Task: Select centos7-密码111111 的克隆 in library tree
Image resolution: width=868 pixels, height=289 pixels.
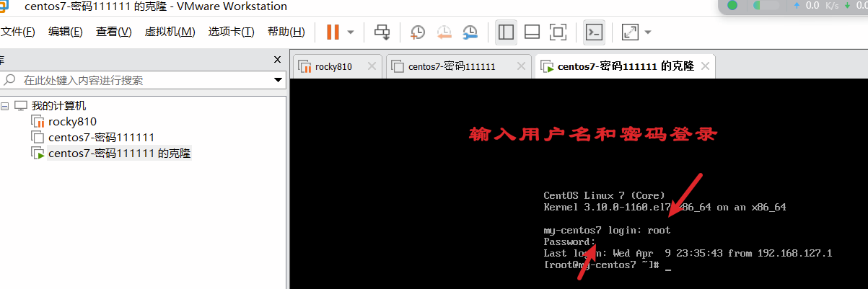Action: [120, 153]
